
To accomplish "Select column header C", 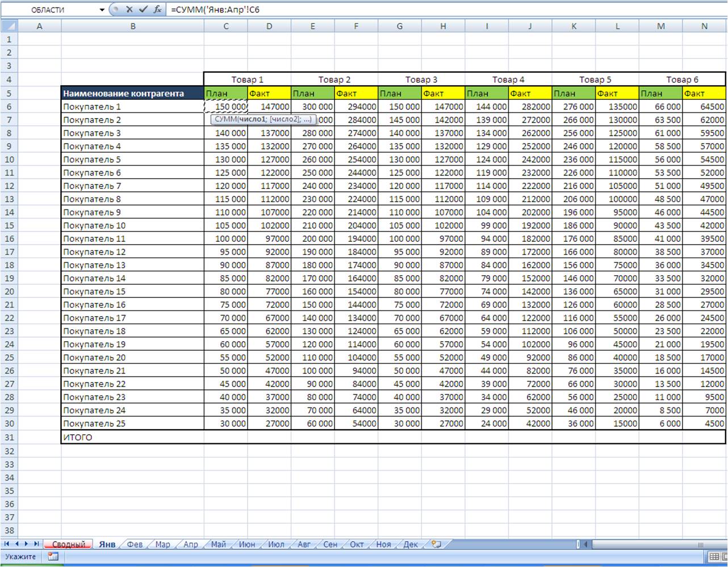I will click(226, 26).
